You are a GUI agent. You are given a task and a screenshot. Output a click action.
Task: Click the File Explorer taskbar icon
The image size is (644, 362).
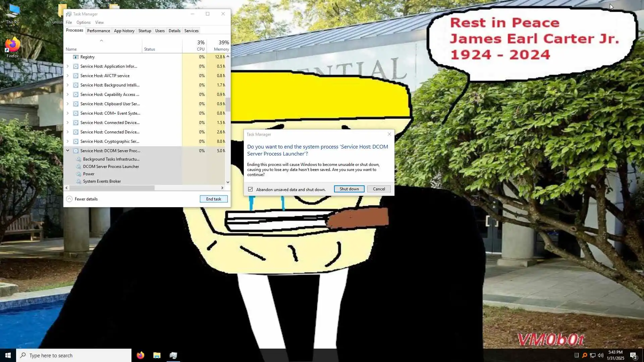click(157, 355)
